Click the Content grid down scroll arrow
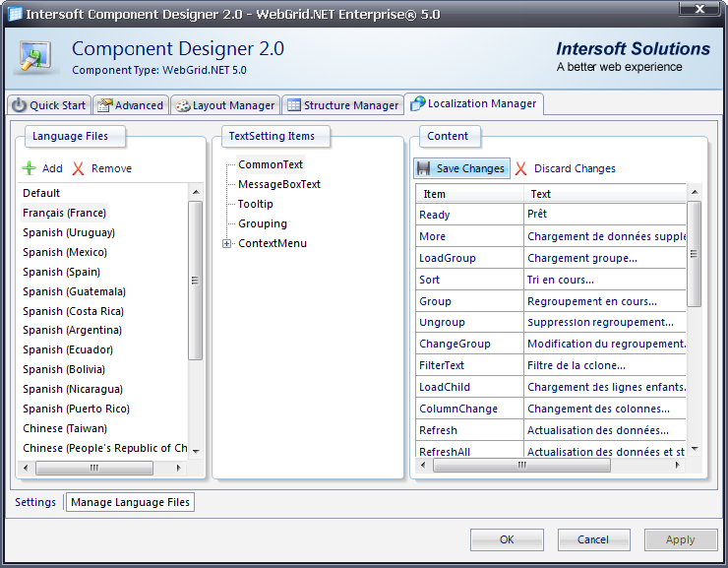The image size is (728, 568). 695,449
